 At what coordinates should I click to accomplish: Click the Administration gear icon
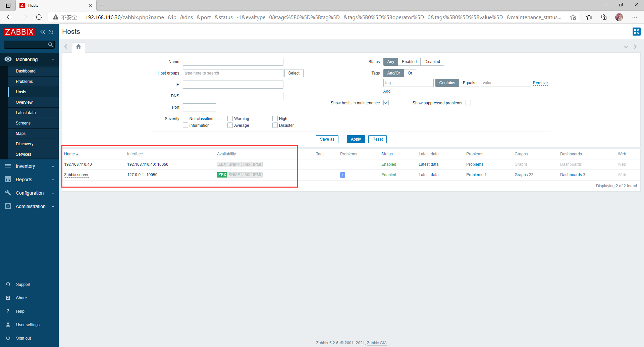click(x=8, y=206)
